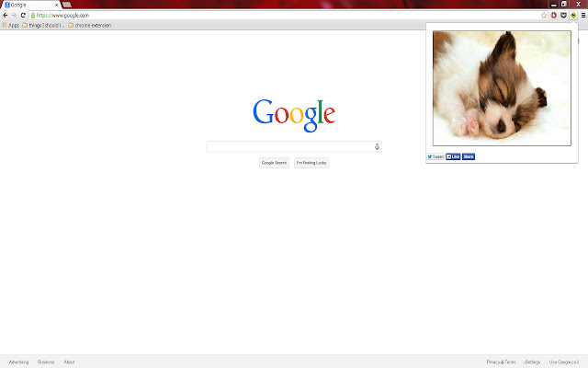Open the Advertising footer link
This screenshot has height=368, width=588.
pyautogui.click(x=18, y=362)
